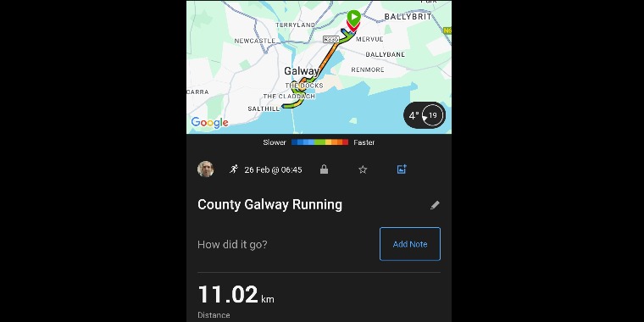Screen dimensions: 644x322
Task: Mark activity as favorite with star
Action: tap(363, 169)
